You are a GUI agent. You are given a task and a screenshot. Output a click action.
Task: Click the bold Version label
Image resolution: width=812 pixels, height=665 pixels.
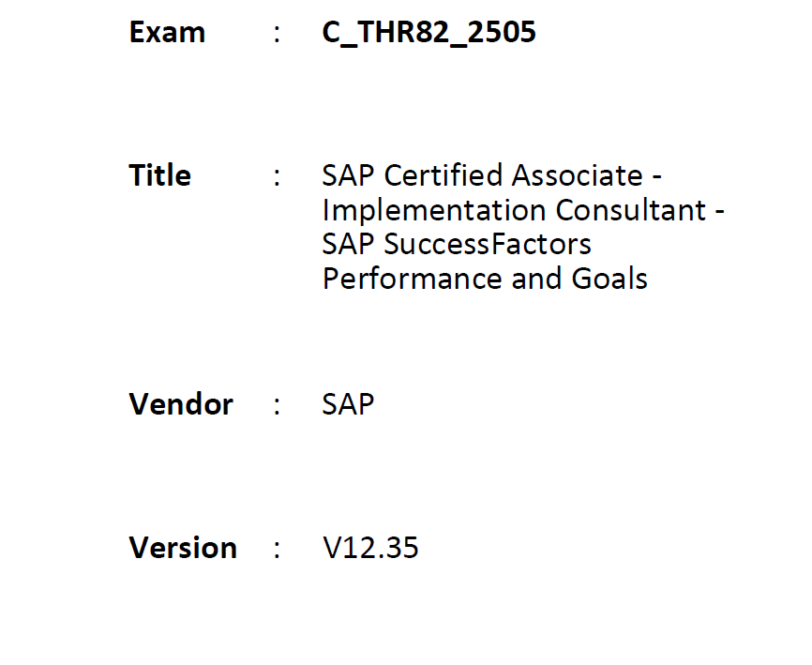[x=183, y=548]
